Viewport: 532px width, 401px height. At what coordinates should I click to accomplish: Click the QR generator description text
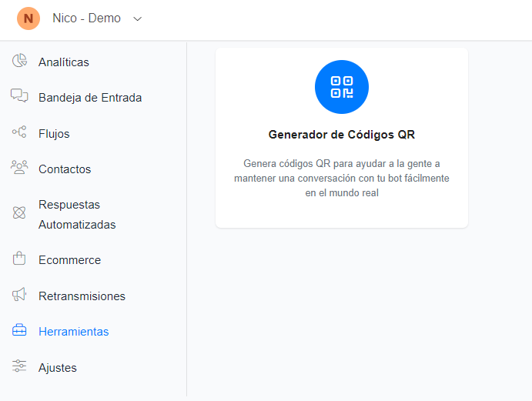click(x=342, y=178)
